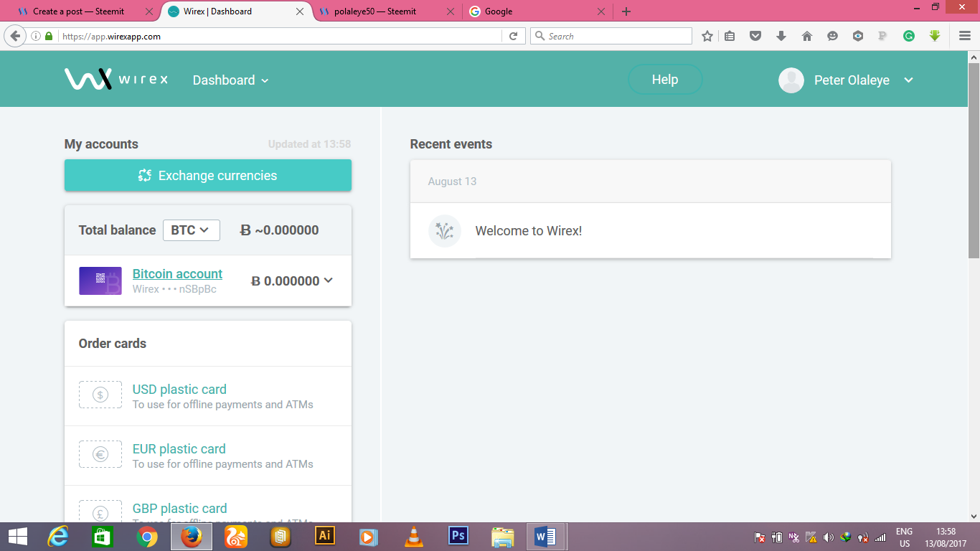The width and height of the screenshot is (980, 551).
Task: Click the Bitcoin account purple card icon
Action: (x=100, y=281)
